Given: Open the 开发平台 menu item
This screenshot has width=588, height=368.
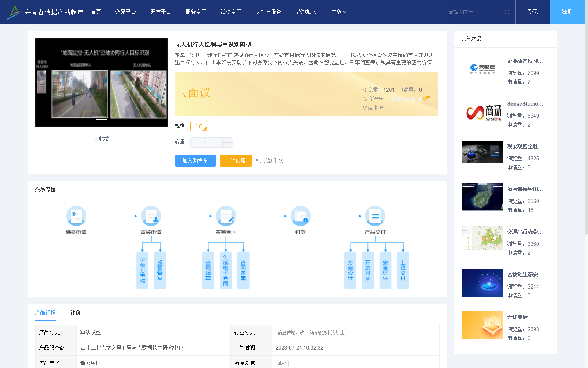Looking at the screenshot, I should click(x=161, y=12).
